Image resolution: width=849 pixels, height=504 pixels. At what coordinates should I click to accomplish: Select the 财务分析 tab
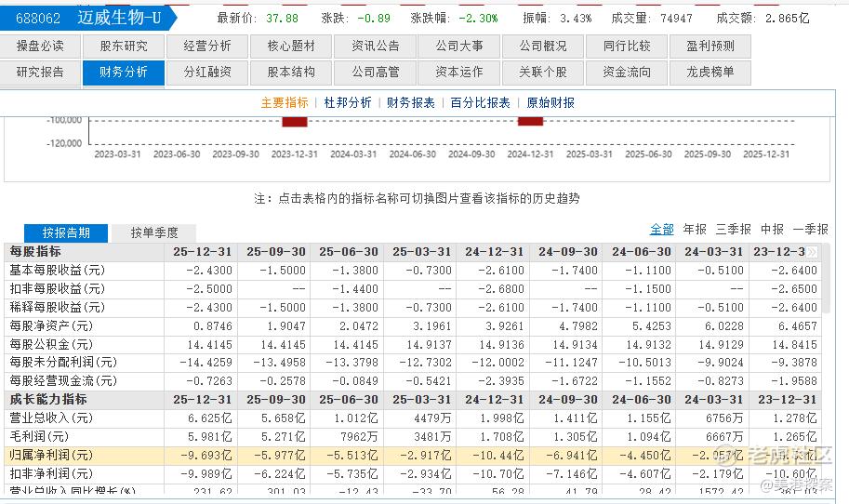tap(124, 72)
